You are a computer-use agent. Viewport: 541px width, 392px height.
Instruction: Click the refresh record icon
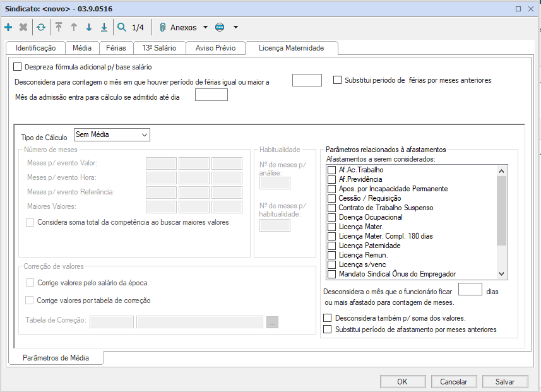(41, 28)
